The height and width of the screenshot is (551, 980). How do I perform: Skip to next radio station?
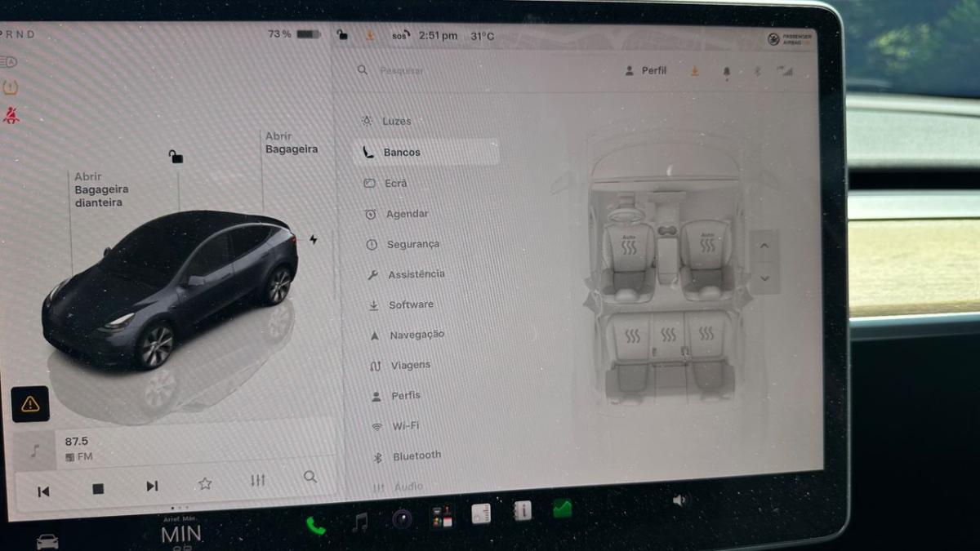152,487
